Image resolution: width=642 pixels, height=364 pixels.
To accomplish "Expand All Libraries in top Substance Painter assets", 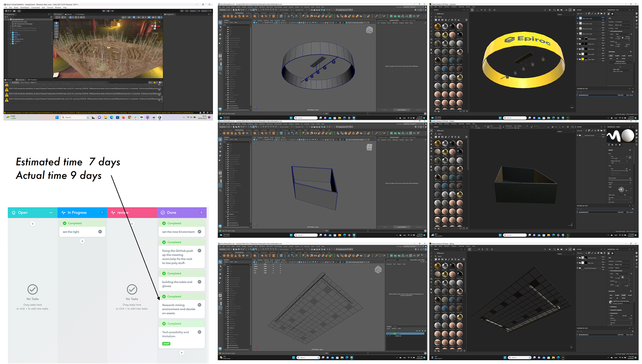I will [x=435, y=14].
